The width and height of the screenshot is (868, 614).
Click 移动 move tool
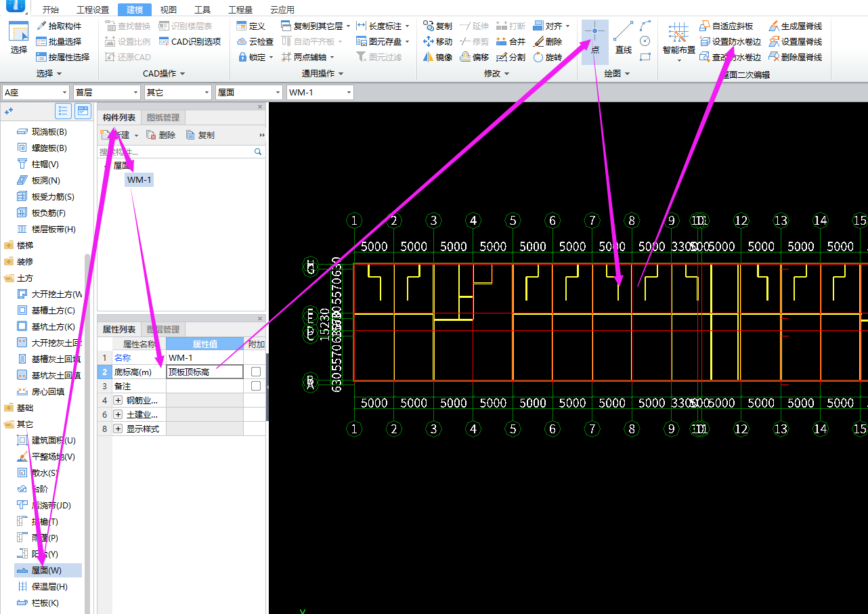pos(437,41)
